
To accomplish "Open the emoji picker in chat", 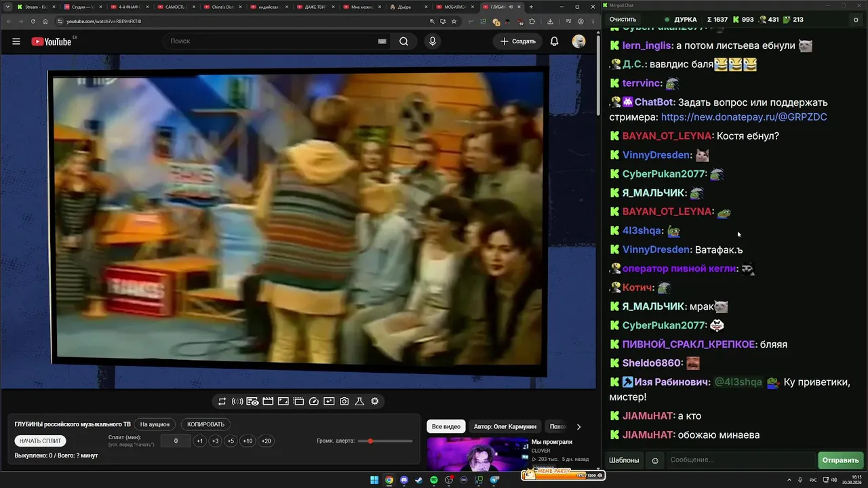I will pyautogui.click(x=655, y=460).
